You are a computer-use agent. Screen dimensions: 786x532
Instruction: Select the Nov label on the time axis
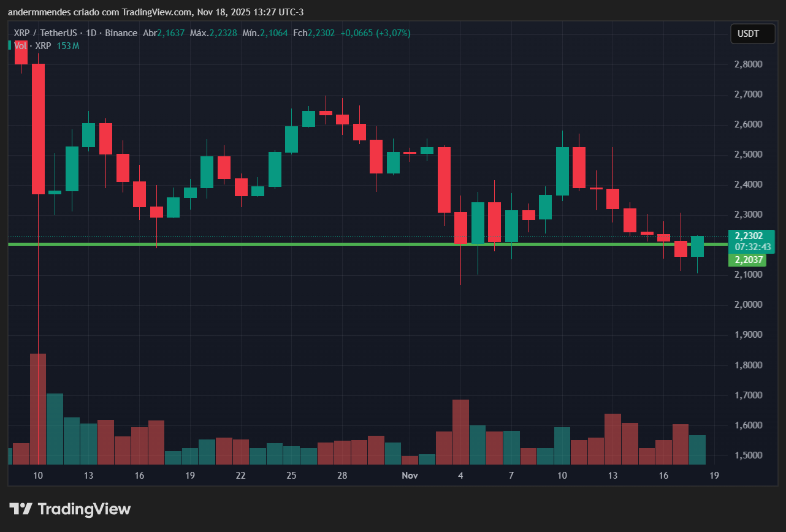pyautogui.click(x=410, y=475)
